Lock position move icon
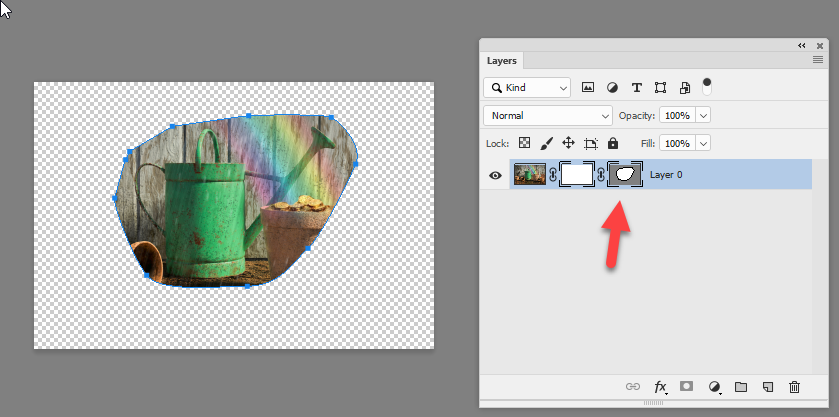Viewport: 839px width, 417px height. [568, 143]
